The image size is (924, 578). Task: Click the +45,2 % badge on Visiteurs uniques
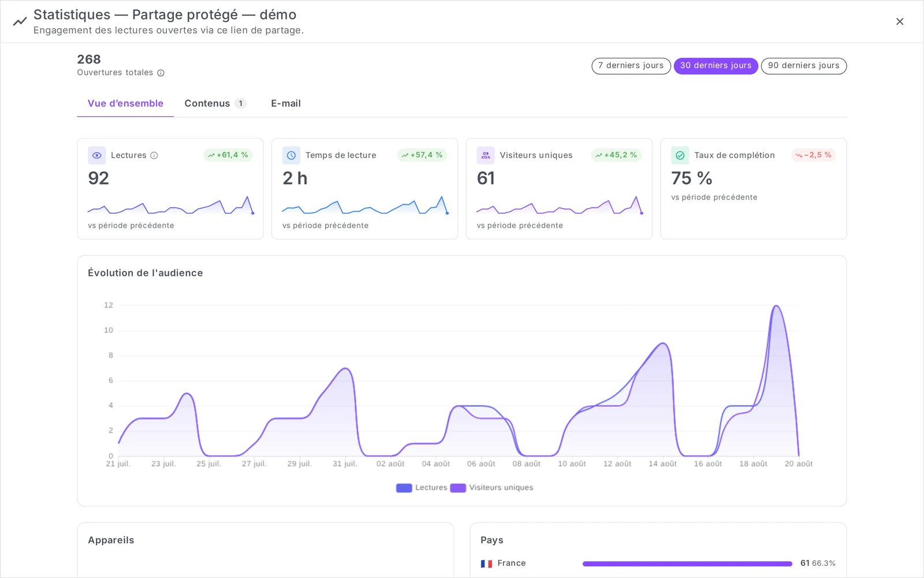click(x=616, y=155)
